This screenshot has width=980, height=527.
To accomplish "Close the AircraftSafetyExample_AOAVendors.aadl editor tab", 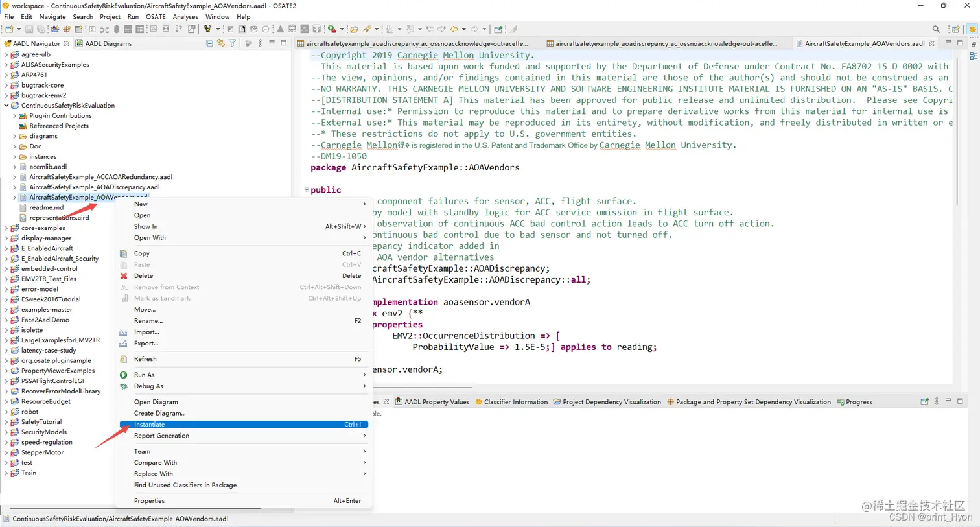I will click(x=931, y=43).
